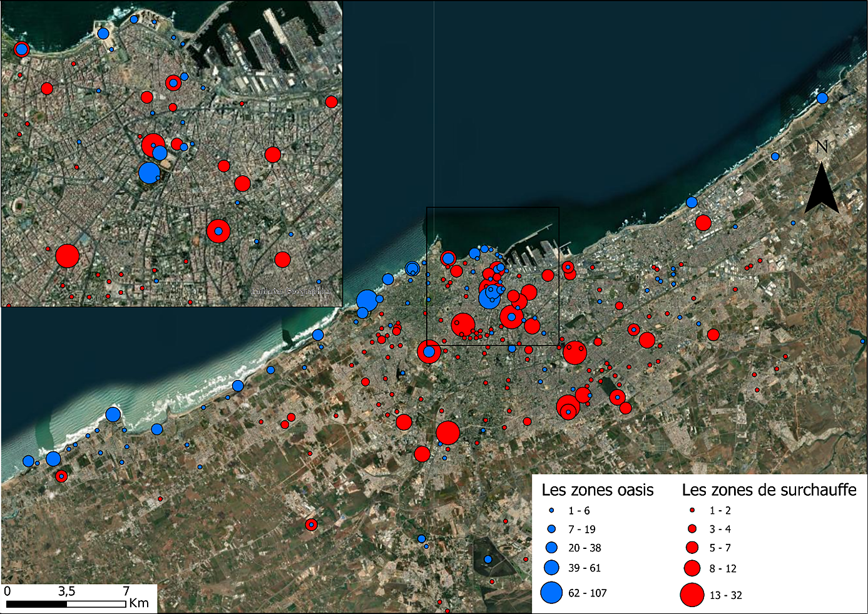This screenshot has height=614, width=868.
Task: Click the 'Les zones oasis' legend title
Action: coord(597,490)
